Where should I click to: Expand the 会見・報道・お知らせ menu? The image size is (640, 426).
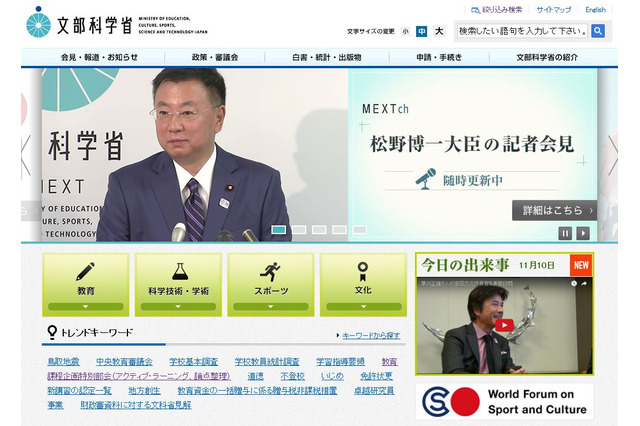(x=99, y=57)
